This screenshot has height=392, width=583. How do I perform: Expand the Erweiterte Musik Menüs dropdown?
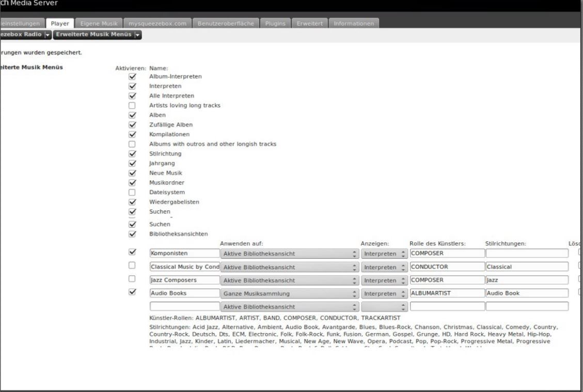pos(97,35)
